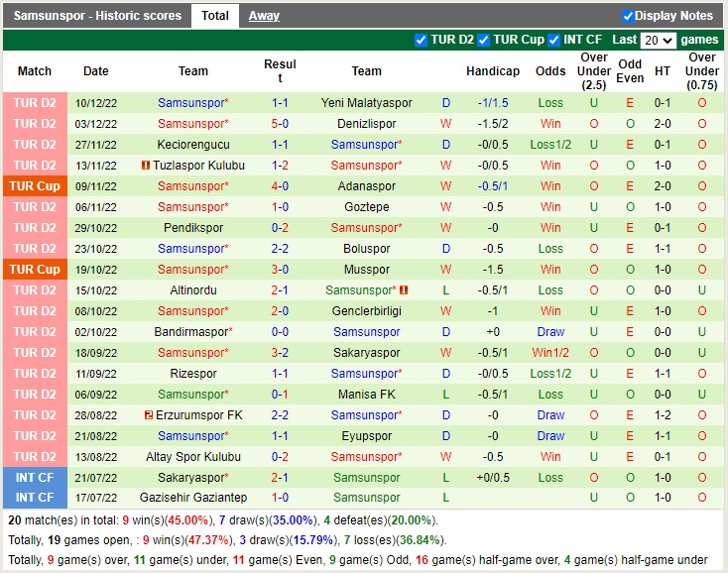This screenshot has width=728, height=573.
Task: Open the Bandirmaspor team link
Action: coord(193,332)
